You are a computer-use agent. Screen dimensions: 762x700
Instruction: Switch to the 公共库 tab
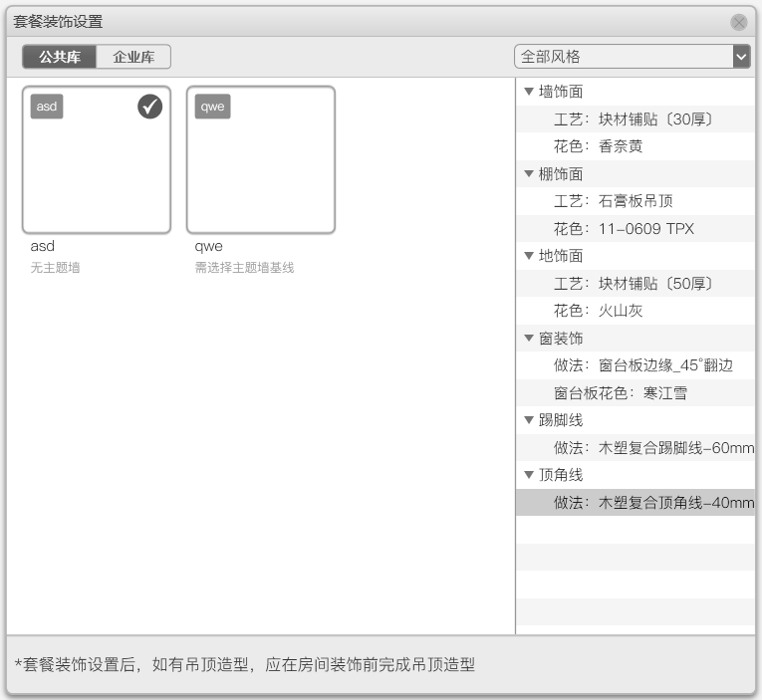[x=60, y=57]
